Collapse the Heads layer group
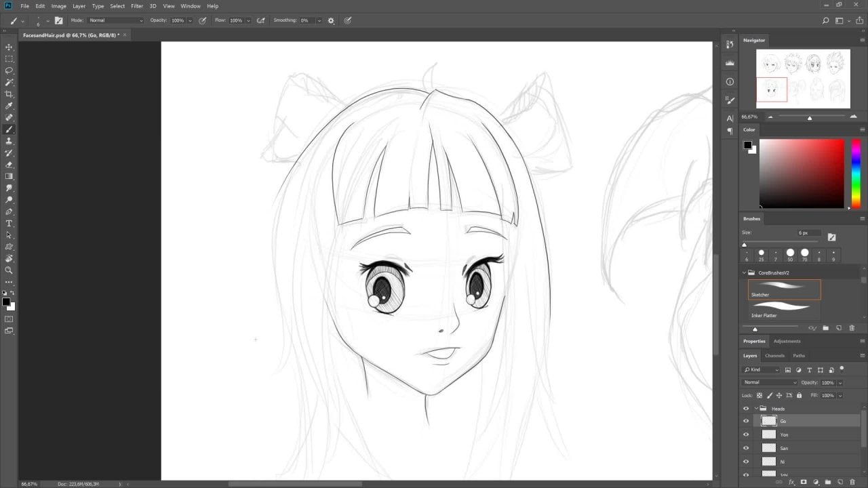This screenshot has height=488, width=868. 755,409
